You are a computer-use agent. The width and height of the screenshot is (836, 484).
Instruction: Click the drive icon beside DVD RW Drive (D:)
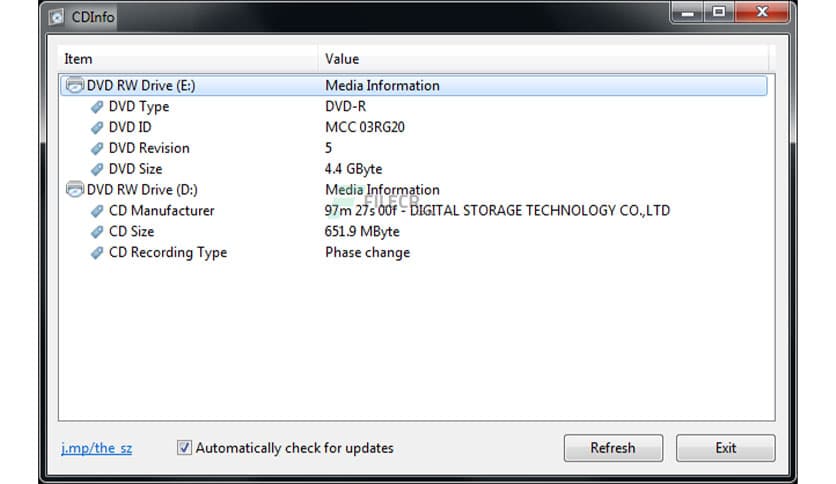[75, 189]
